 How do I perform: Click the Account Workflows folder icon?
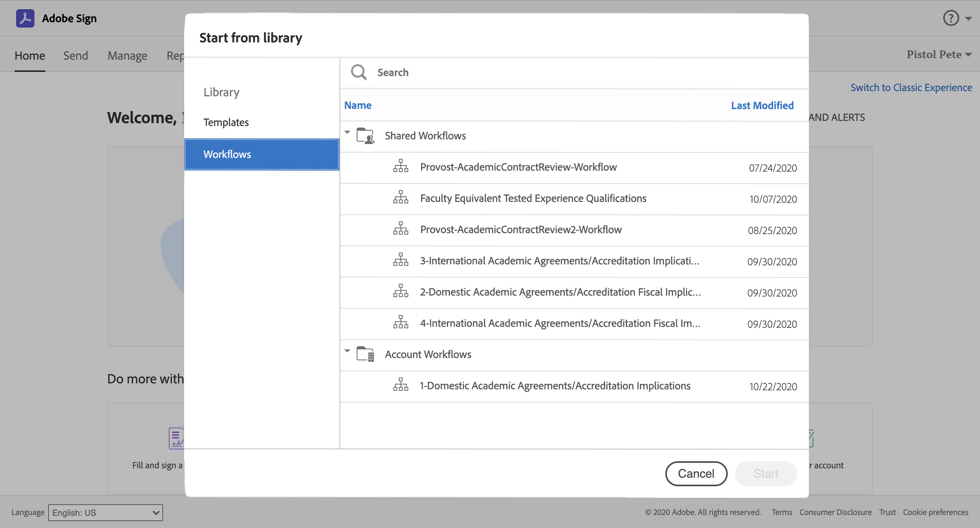coord(365,354)
